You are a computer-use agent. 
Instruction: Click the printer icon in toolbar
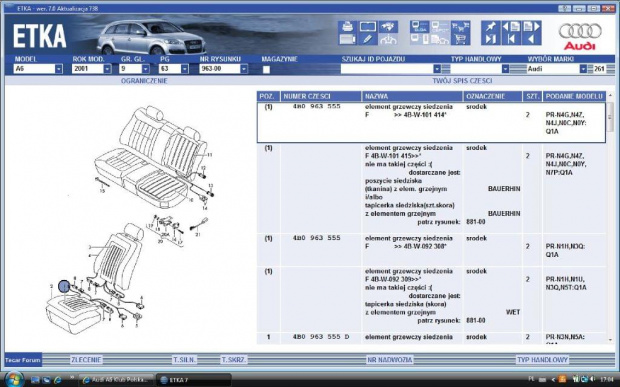(347, 26)
